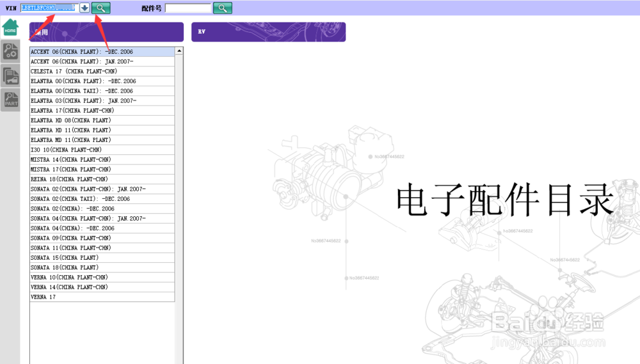Select SONATA 02(CHINA TAXI): -DEC.2006

point(102,199)
